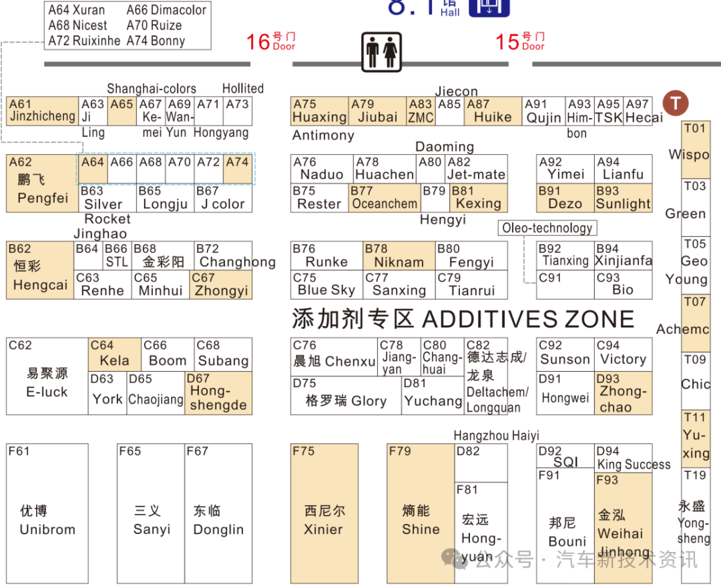This screenshot has width=721, height=588.
Task: Click booth C67 Zhongyi
Action: tap(221, 284)
